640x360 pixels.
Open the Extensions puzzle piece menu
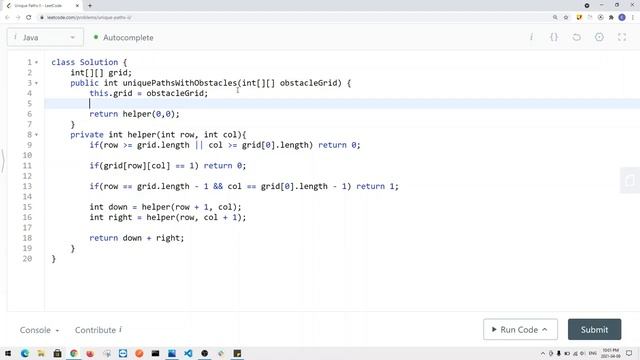(611, 18)
